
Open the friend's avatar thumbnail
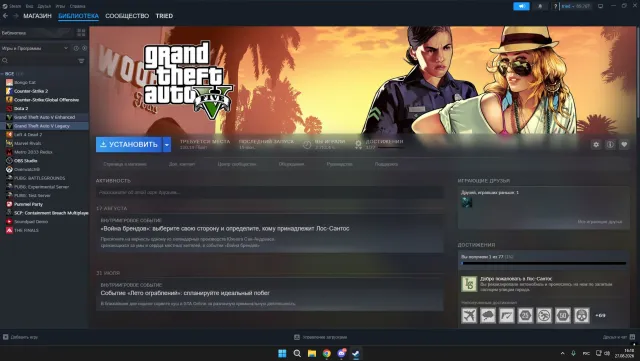(x=467, y=202)
